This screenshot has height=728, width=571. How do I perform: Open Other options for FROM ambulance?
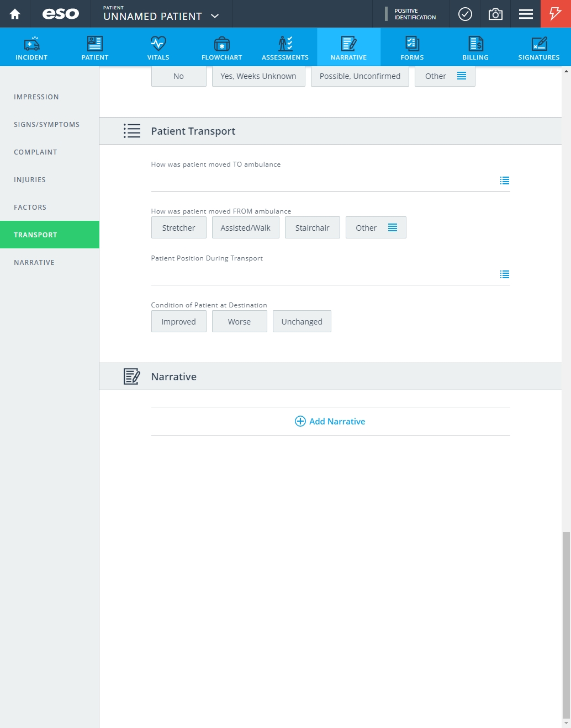[376, 227]
